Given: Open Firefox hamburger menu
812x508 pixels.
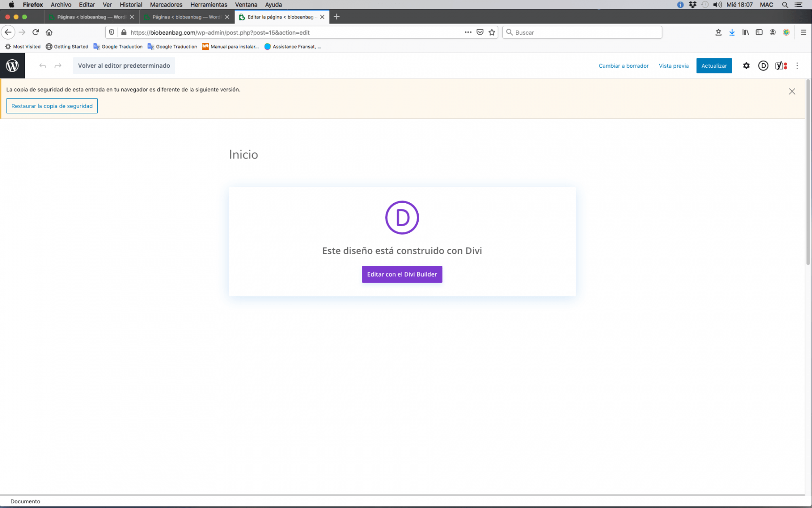Looking at the screenshot, I should click(803, 32).
